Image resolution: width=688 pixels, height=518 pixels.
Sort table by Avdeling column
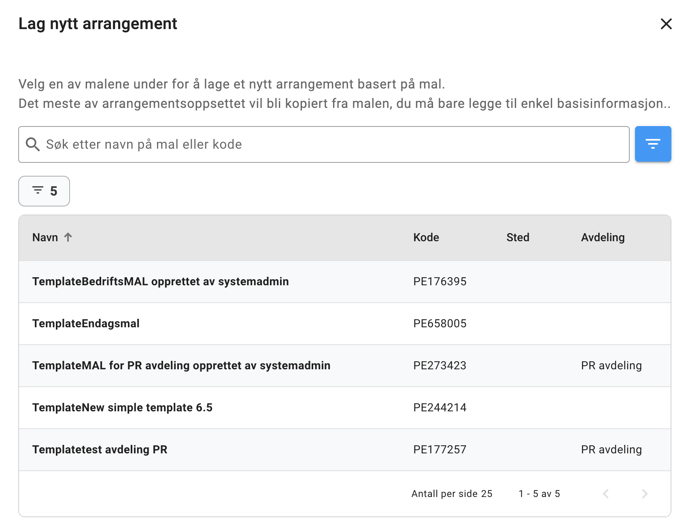[x=602, y=238]
